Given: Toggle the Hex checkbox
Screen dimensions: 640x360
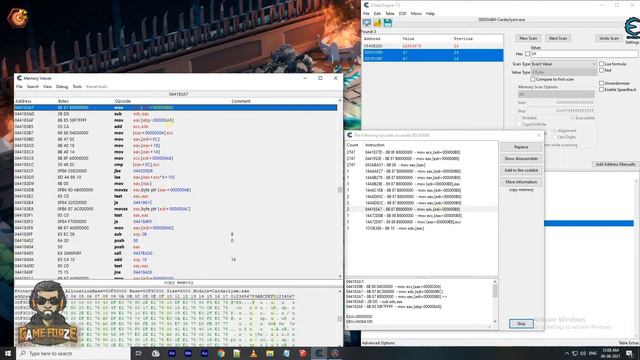Looking at the screenshot, I should pos(527,54).
